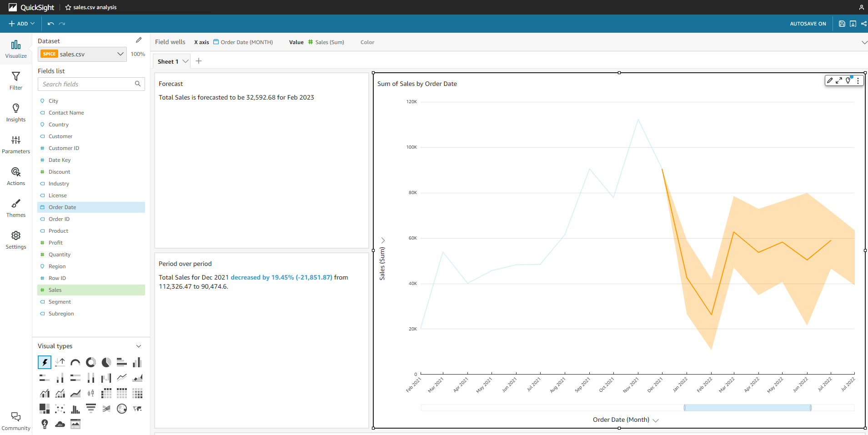Select the histogram visual type

(x=75, y=409)
